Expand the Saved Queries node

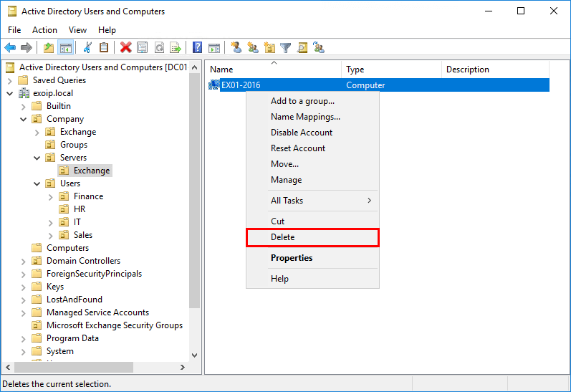pos(10,80)
